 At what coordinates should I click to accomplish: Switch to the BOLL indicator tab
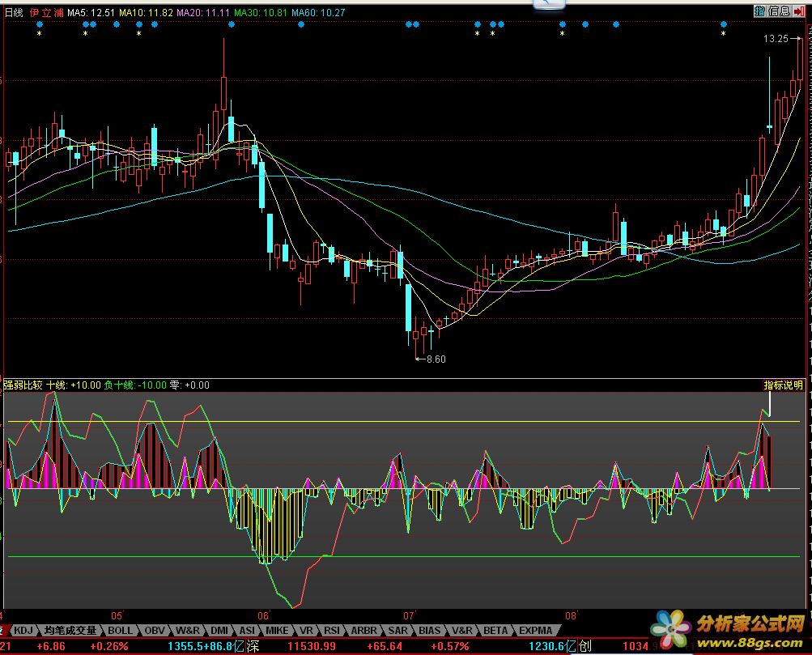pos(120,630)
